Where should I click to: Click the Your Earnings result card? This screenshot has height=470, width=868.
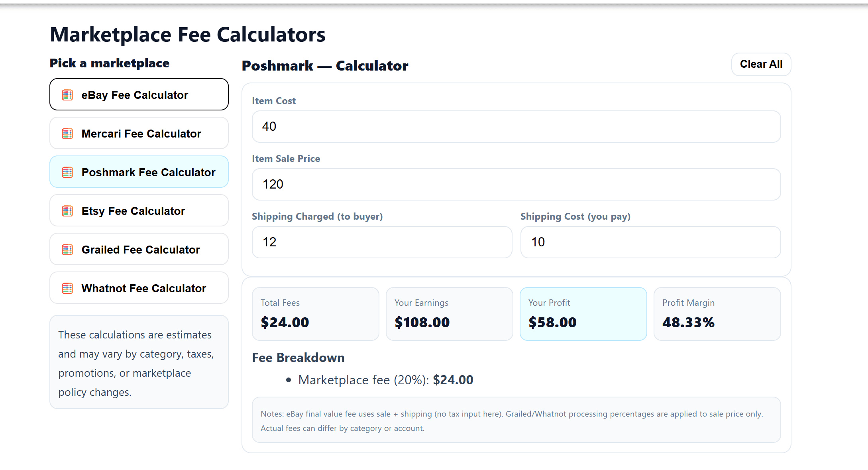[x=449, y=314]
